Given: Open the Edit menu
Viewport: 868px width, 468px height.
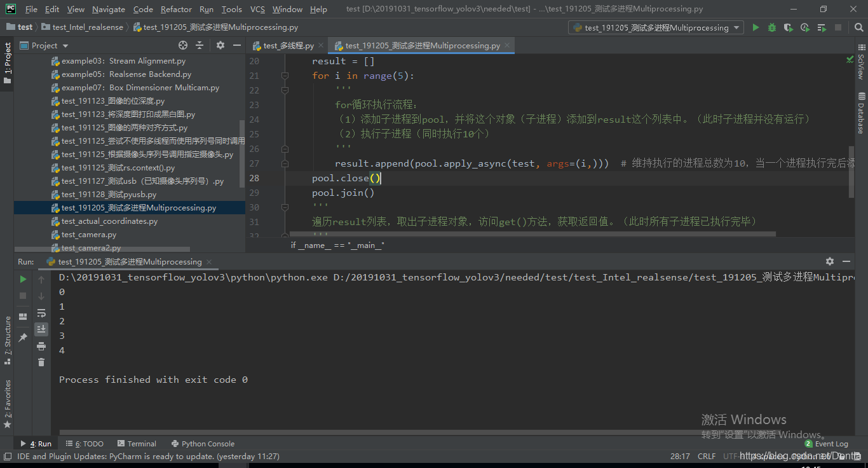Looking at the screenshot, I should point(52,9).
